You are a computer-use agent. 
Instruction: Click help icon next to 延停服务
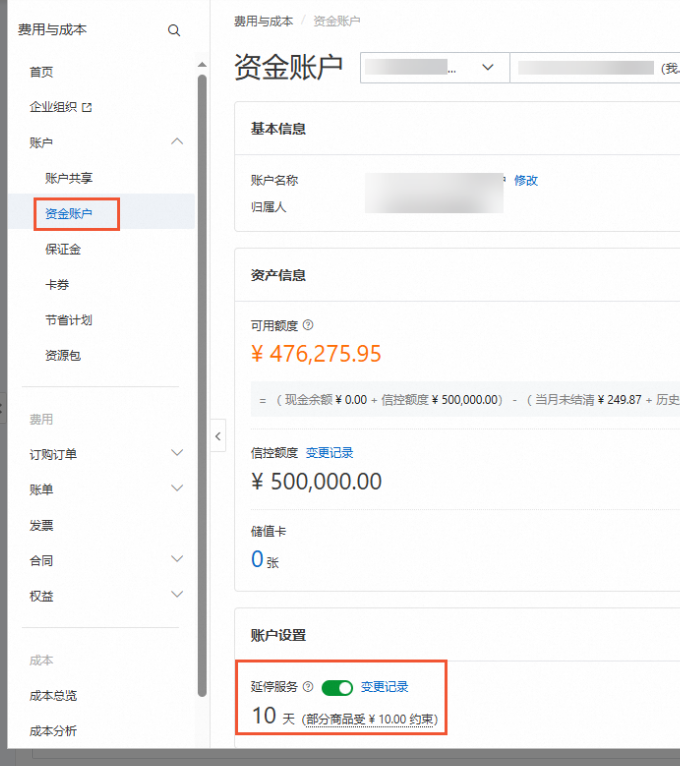coord(308,687)
